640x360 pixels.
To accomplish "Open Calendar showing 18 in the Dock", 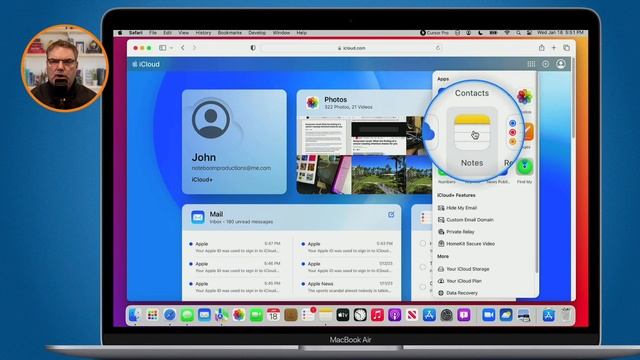I will tap(273, 315).
